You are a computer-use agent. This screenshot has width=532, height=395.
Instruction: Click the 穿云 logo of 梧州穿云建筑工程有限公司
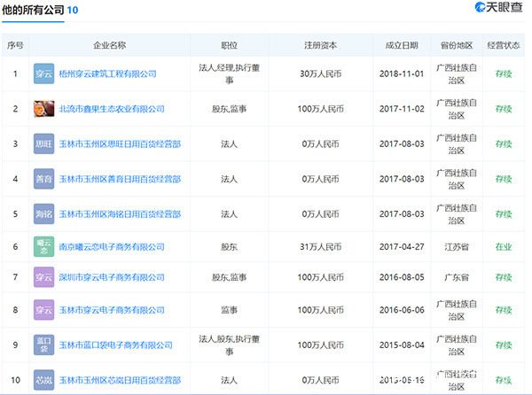pos(43,74)
